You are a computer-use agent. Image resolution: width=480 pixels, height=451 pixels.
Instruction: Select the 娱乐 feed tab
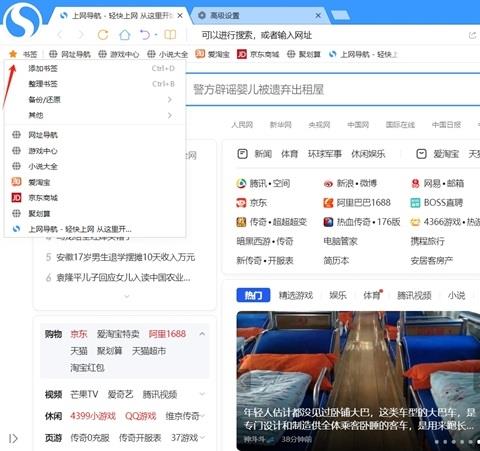point(338,295)
